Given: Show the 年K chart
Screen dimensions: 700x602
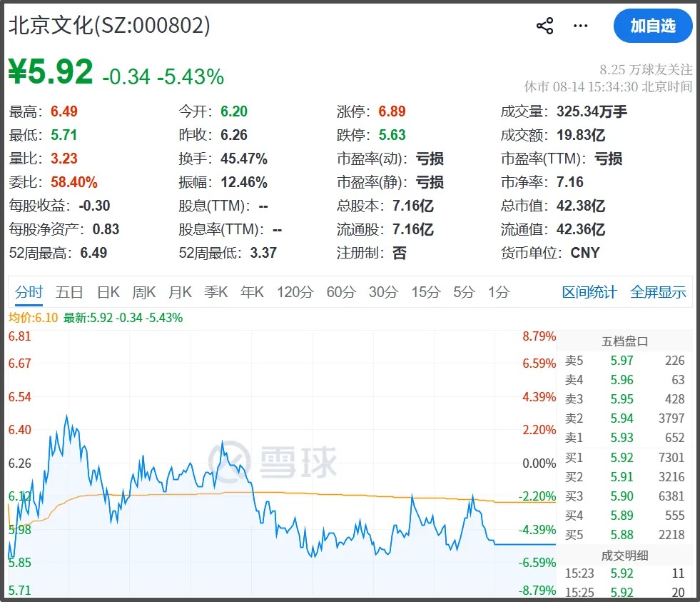Looking at the screenshot, I should click(x=252, y=292).
